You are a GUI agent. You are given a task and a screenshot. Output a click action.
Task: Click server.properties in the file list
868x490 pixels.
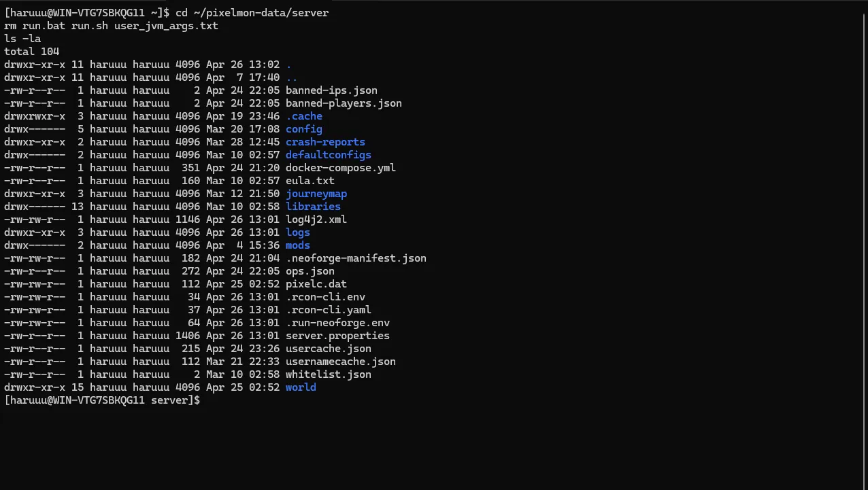[x=337, y=336]
